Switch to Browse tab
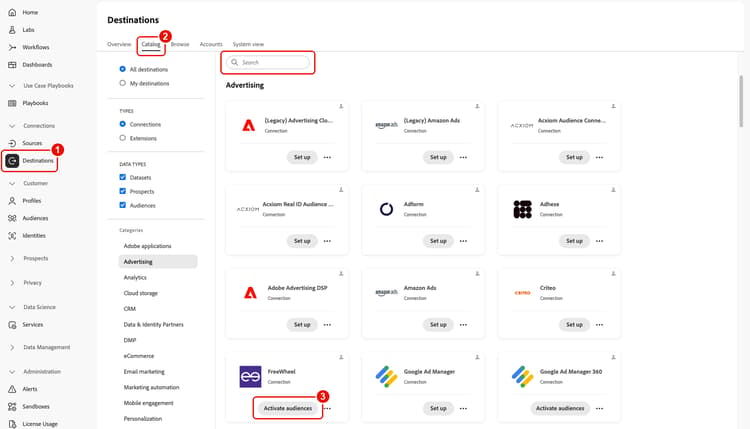 click(180, 44)
